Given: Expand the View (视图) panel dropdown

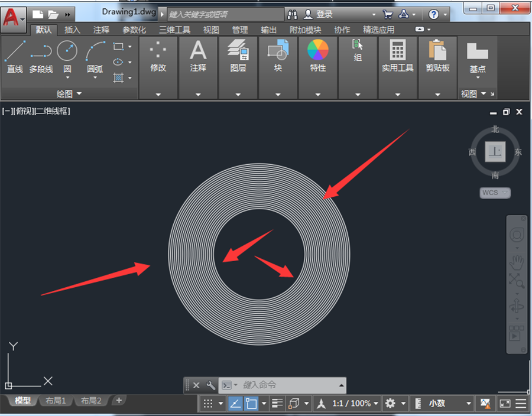Looking at the screenshot, I should click(473, 93).
